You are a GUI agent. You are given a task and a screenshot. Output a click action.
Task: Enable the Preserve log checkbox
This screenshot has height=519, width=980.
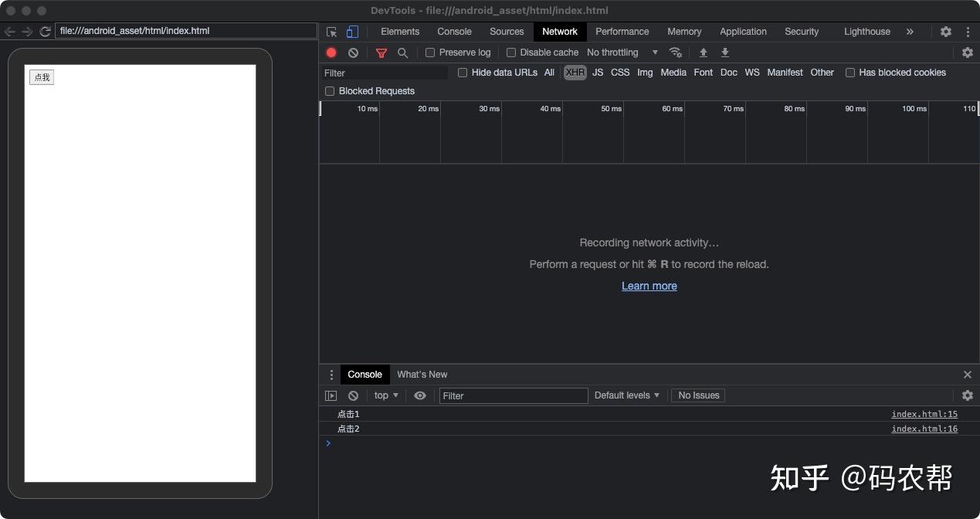430,52
